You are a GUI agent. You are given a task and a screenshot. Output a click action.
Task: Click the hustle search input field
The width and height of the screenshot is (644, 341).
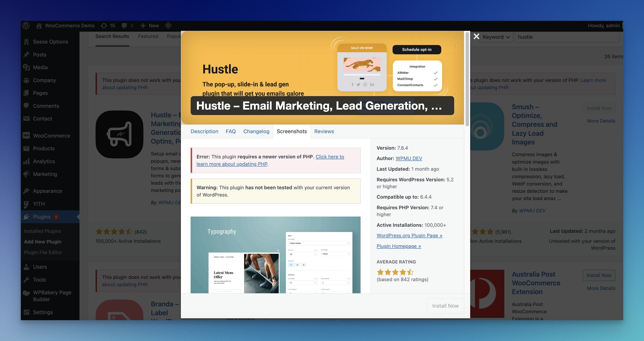click(x=567, y=37)
